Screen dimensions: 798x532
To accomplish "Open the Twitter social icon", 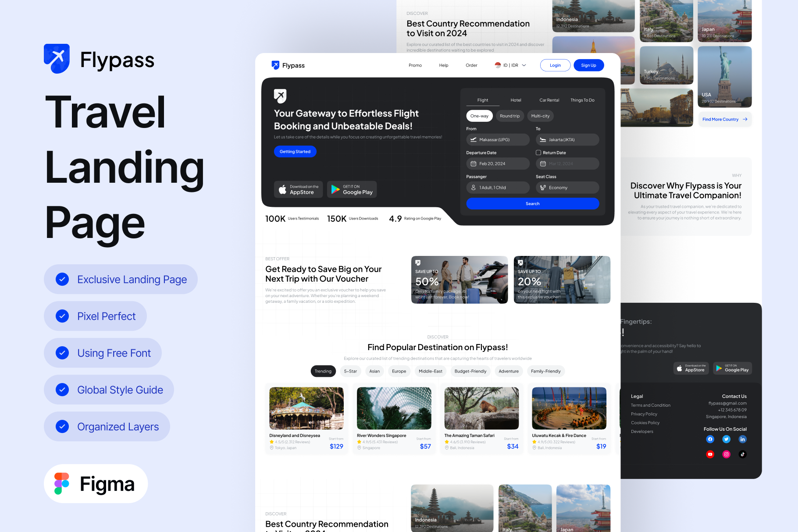I will click(x=726, y=439).
